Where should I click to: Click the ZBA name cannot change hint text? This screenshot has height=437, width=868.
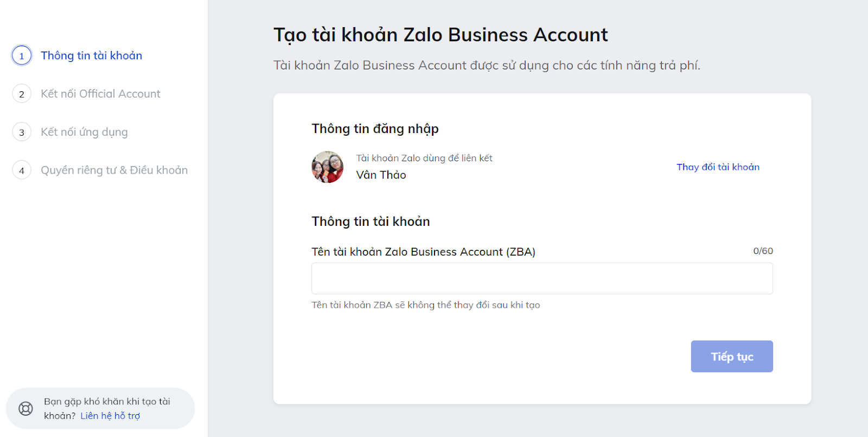[x=426, y=305]
